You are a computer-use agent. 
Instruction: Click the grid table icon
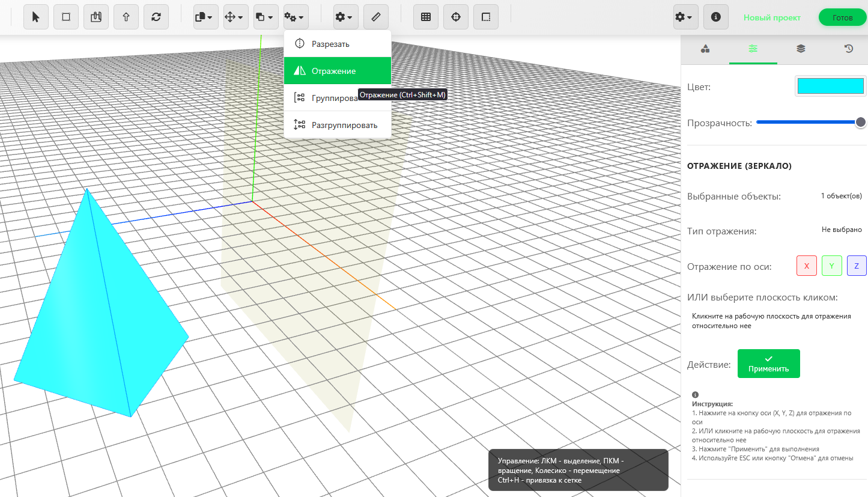[x=426, y=17]
